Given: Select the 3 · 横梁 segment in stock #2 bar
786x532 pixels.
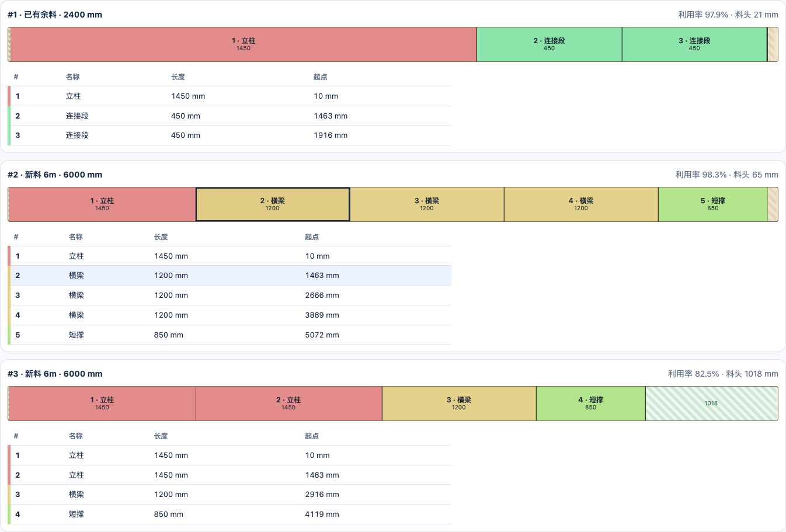Looking at the screenshot, I should point(427,204).
